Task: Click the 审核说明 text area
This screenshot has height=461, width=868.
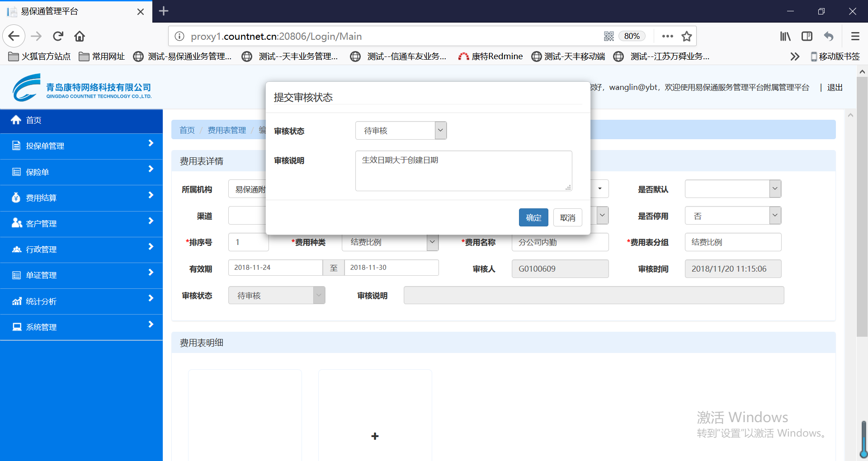Action: (463, 171)
